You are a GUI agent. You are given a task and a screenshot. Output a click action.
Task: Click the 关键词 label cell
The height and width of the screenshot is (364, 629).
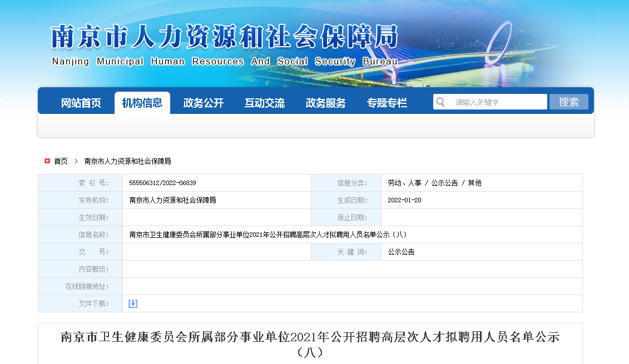[x=346, y=252]
